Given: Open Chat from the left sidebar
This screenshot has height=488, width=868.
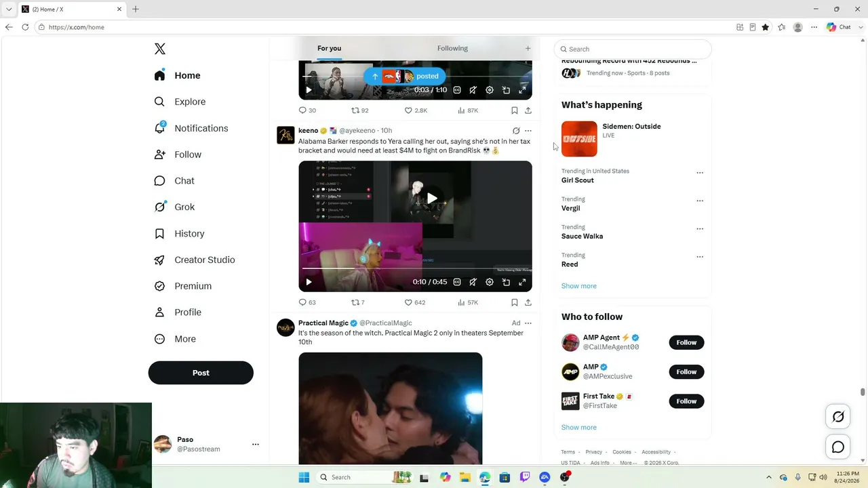Looking at the screenshot, I should coord(174,181).
